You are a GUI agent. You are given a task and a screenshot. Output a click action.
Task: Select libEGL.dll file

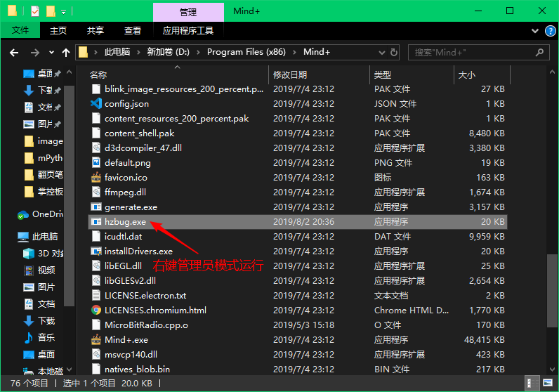pos(297,266)
